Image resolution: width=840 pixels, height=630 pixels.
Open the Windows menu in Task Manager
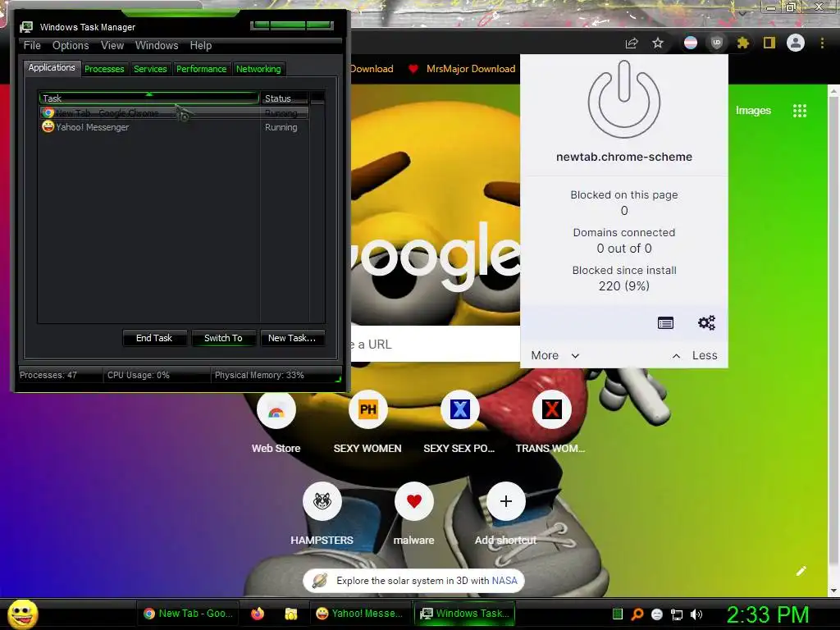coord(157,46)
